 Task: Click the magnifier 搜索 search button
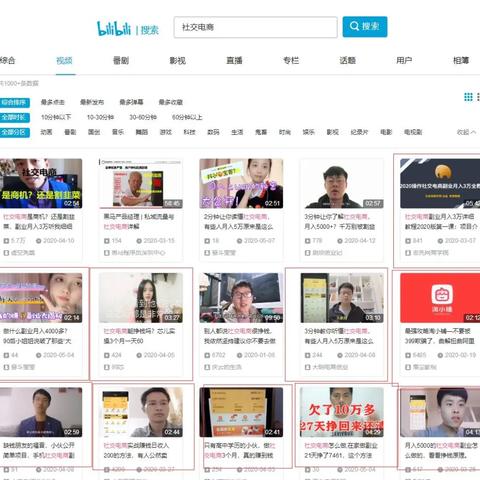point(365,27)
